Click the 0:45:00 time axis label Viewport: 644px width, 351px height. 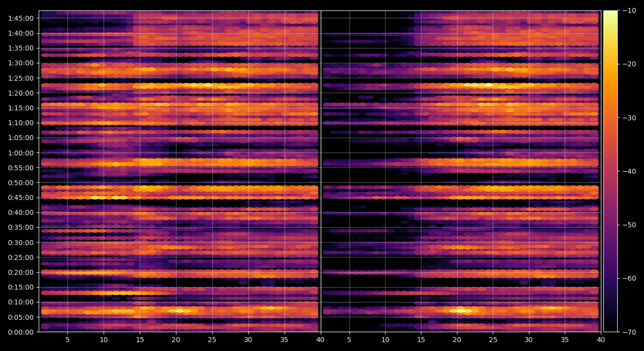coord(21,198)
